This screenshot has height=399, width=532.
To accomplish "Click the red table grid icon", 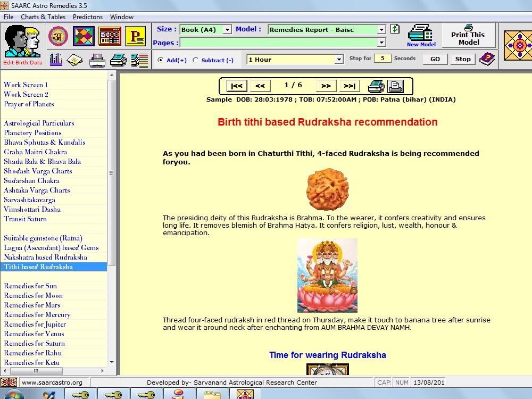I will pyautogui.click(x=110, y=36).
